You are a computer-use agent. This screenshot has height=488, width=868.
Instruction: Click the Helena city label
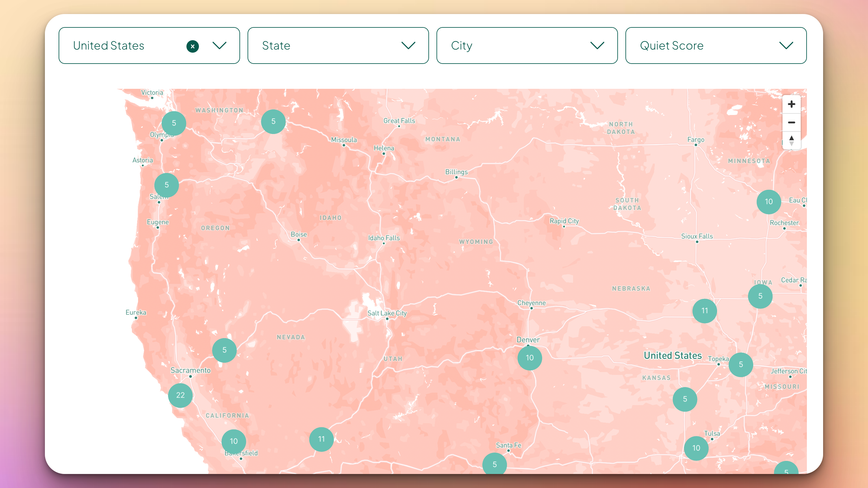[x=383, y=148]
